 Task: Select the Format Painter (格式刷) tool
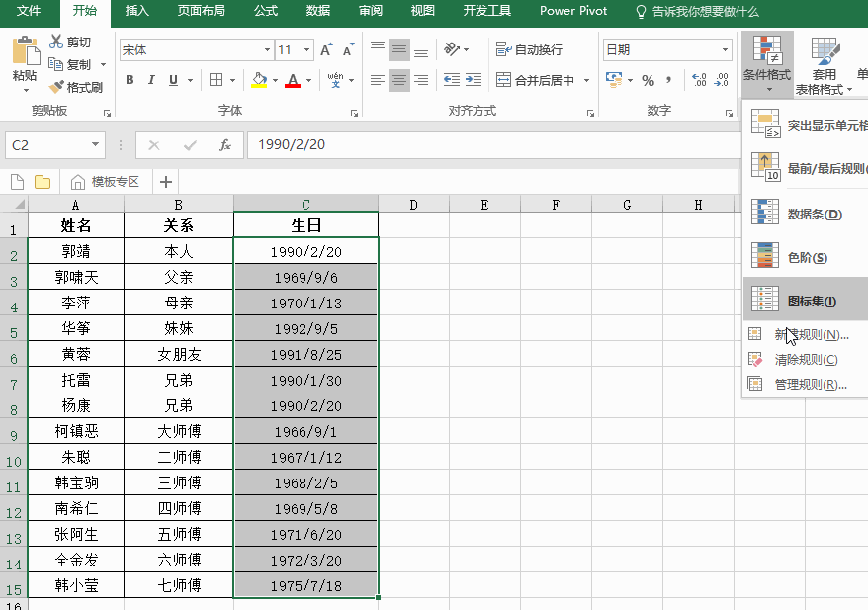coord(76,87)
